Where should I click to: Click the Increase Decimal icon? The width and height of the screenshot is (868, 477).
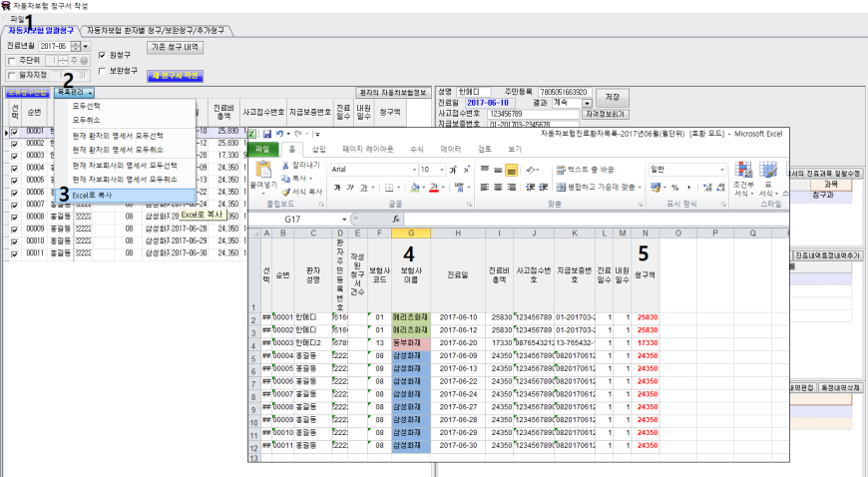pos(706,188)
